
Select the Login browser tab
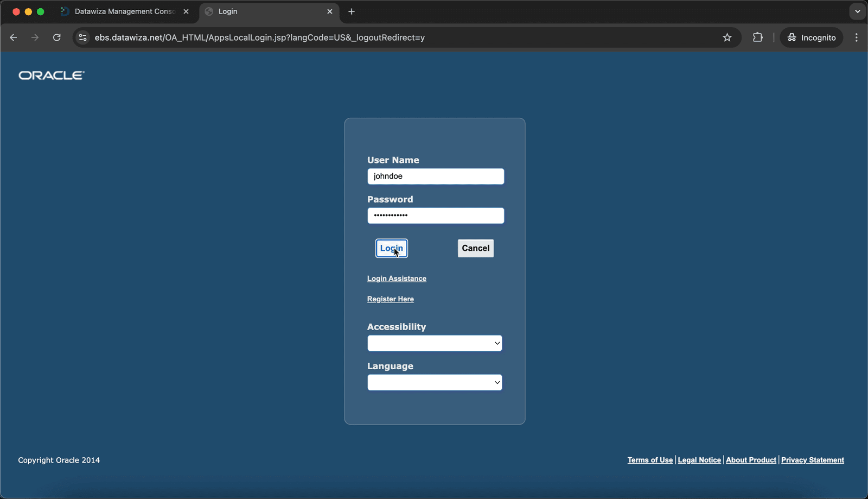pos(269,11)
